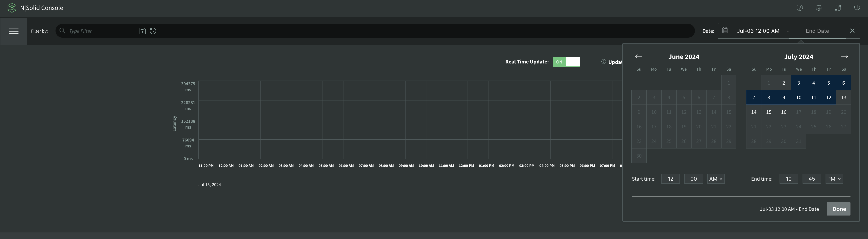Select July 5 in calendar
The image size is (868, 239).
tap(829, 83)
